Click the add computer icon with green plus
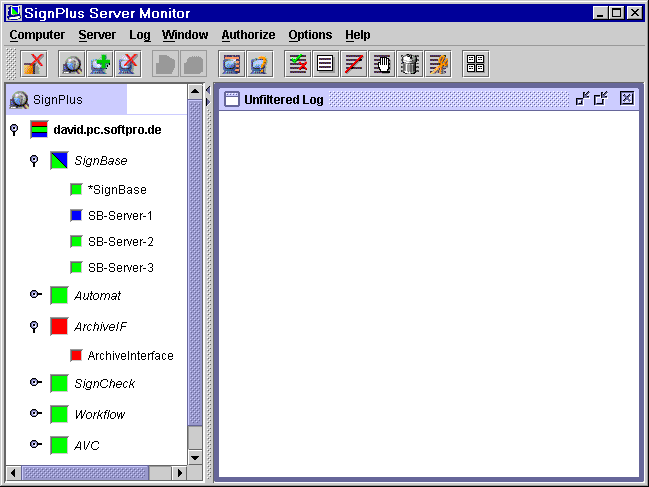This screenshot has width=649, height=487. click(100, 65)
